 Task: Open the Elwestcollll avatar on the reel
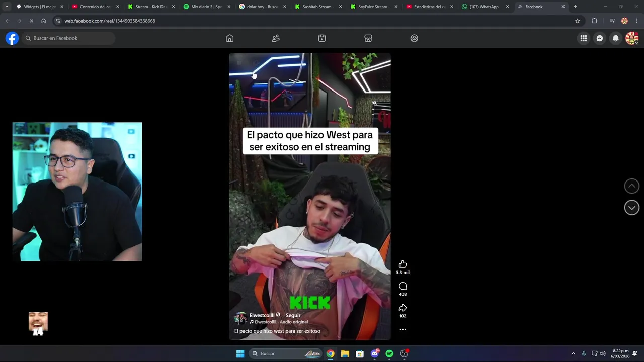[x=240, y=318]
